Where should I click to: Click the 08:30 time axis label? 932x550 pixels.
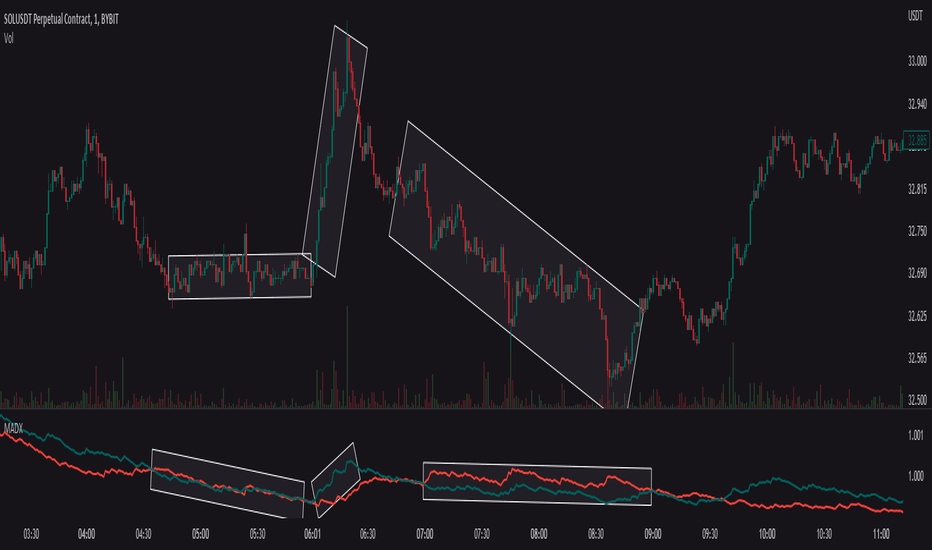click(596, 534)
